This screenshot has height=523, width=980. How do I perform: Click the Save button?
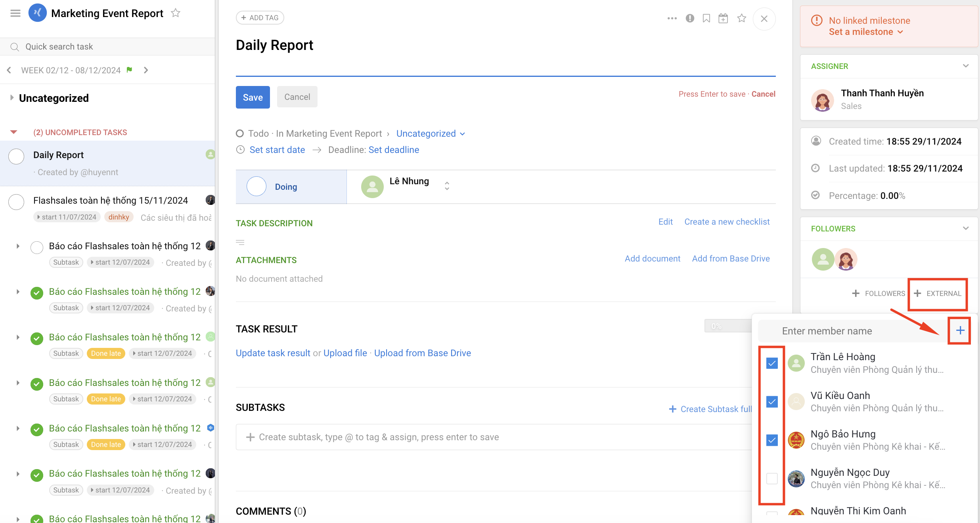[x=253, y=97]
